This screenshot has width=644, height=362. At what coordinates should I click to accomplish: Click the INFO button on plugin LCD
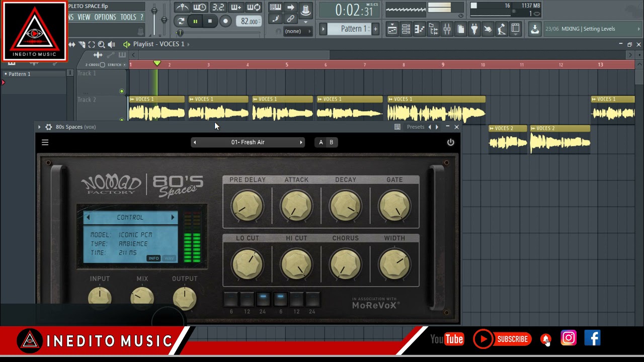[x=153, y=258]
